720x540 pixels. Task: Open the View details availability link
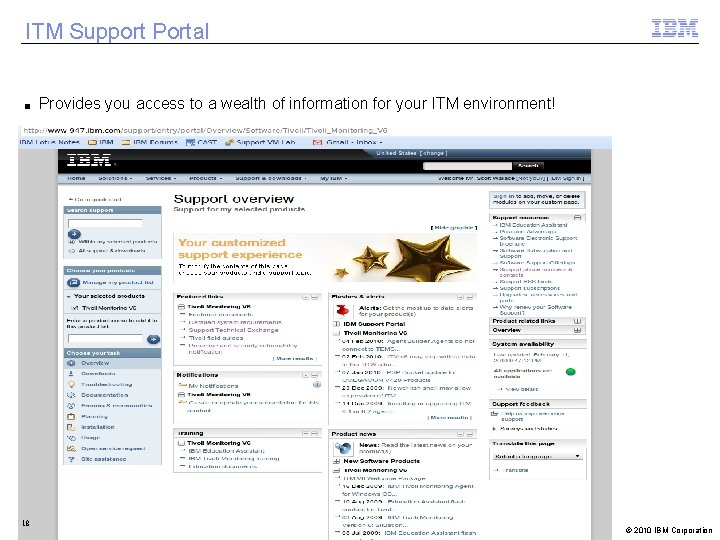pyautogui.click(x=521, y=389)
